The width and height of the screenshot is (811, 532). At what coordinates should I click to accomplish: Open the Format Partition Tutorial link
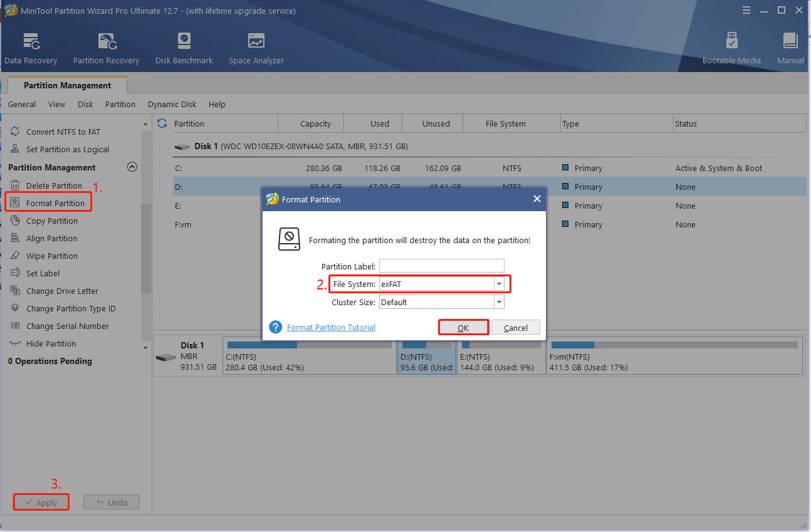pyautogui.click(x=331, y=326)
